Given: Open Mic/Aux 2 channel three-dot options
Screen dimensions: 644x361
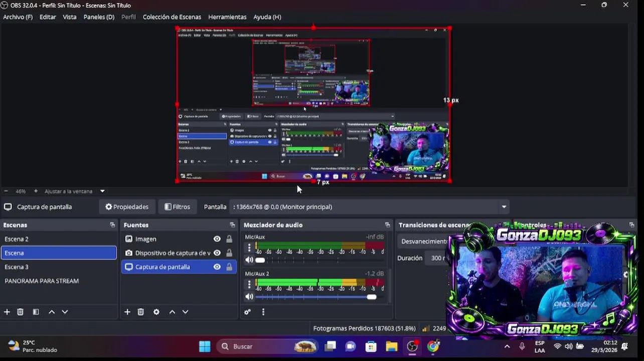Looking at the screenshot, I should click(x=249, y=284).
